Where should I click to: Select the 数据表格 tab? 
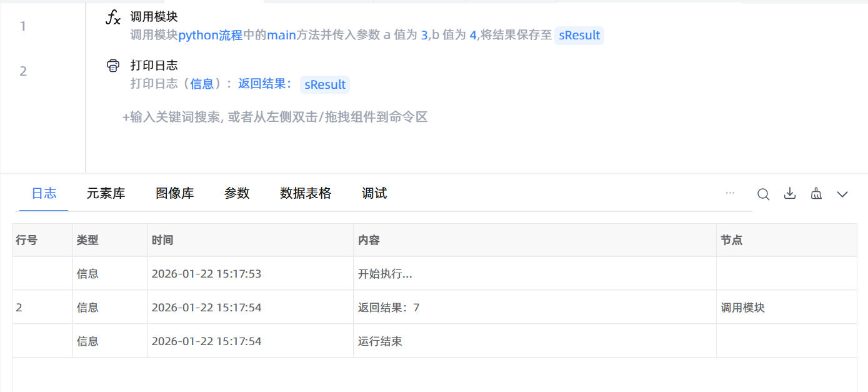point(306,194)
